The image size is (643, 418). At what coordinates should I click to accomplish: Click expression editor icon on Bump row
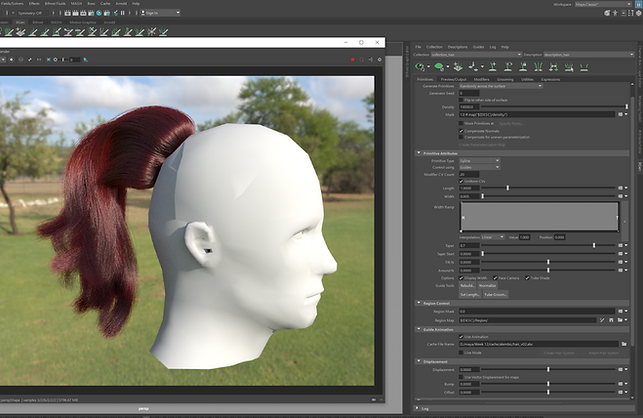point(620,384)
